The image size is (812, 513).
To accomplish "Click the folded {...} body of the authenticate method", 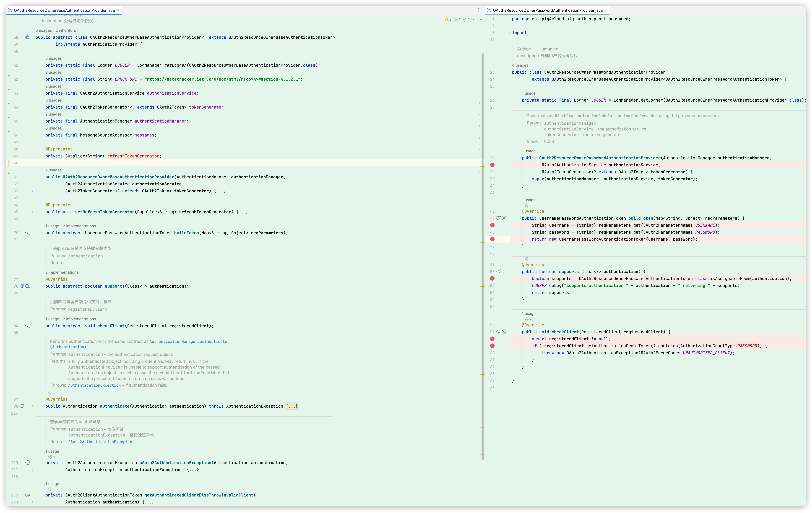I will pos(292,406).
